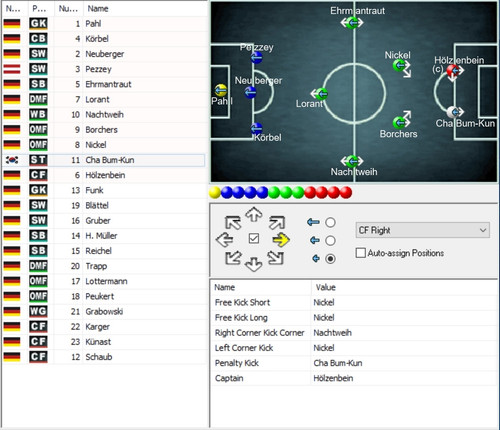Enable Auto-assign Positions checkbox
The height and width of the screenshot is (430, 500).
361,253
